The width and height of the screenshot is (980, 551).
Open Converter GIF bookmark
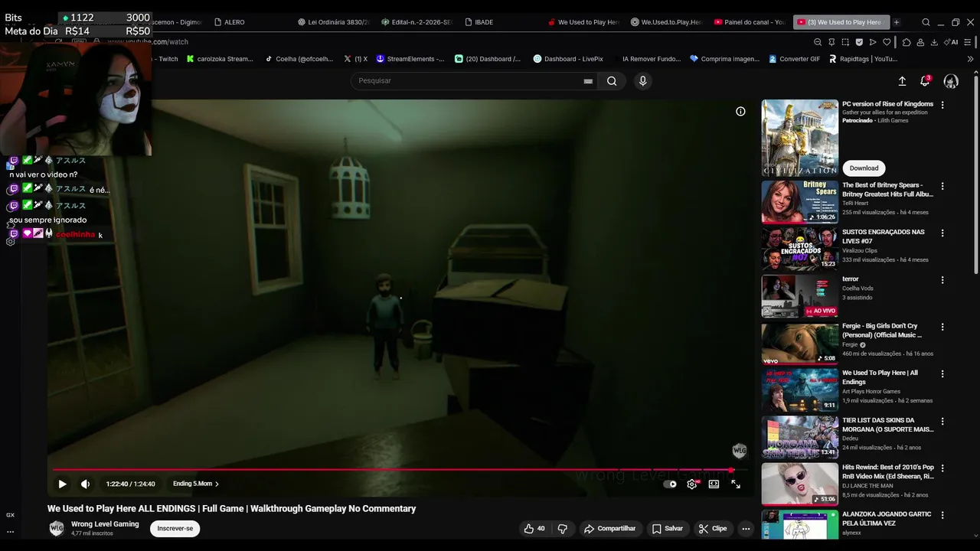pyautogui.click(x=794, y=59)
